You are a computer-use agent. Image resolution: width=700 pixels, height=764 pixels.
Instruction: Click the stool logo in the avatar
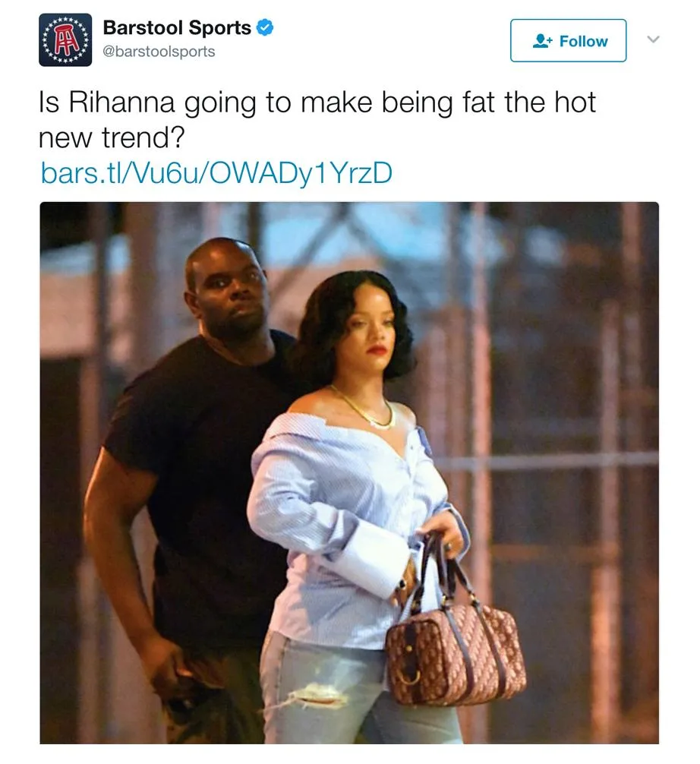click(x=65, y=40)
